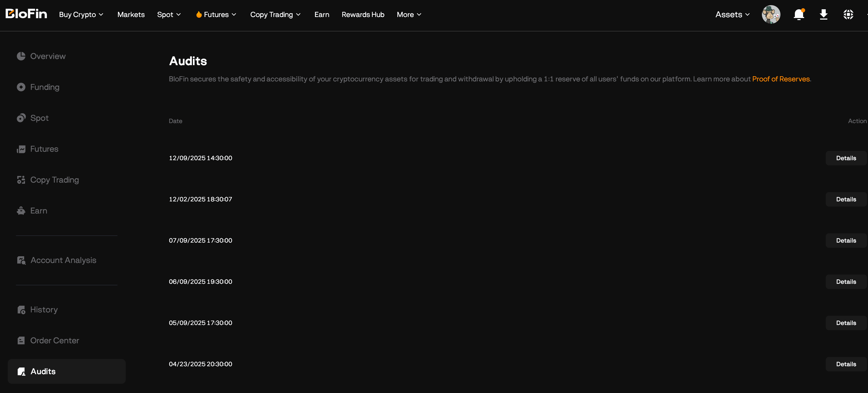Expand the Futures menu in top navigation
The image size is (868, 393).
(216, 14)
